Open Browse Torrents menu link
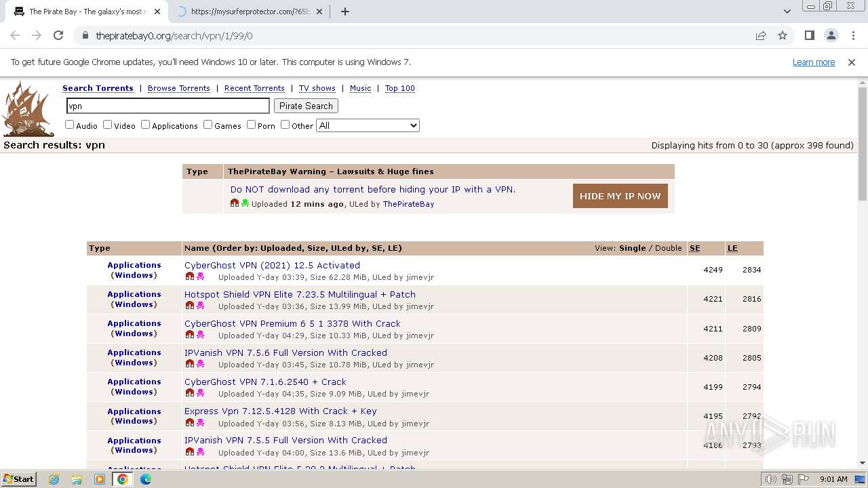868x488 pixels. point(179,88)
